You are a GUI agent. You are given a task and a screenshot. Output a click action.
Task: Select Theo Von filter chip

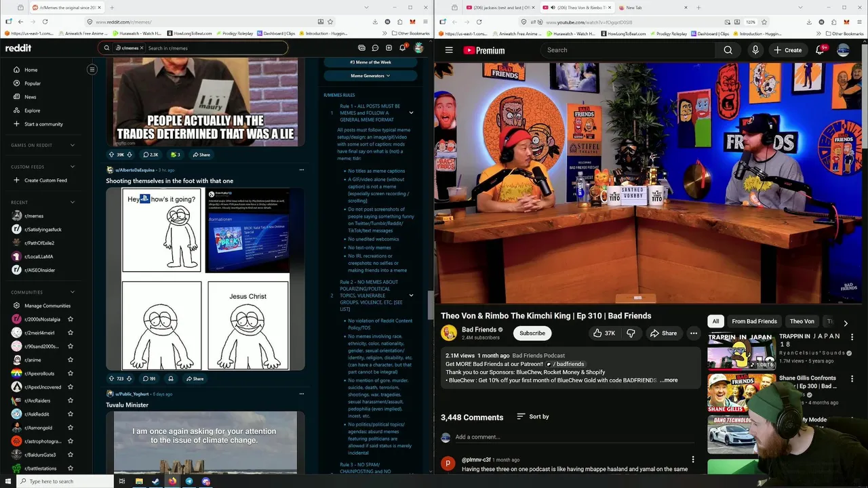pos(802,321)
